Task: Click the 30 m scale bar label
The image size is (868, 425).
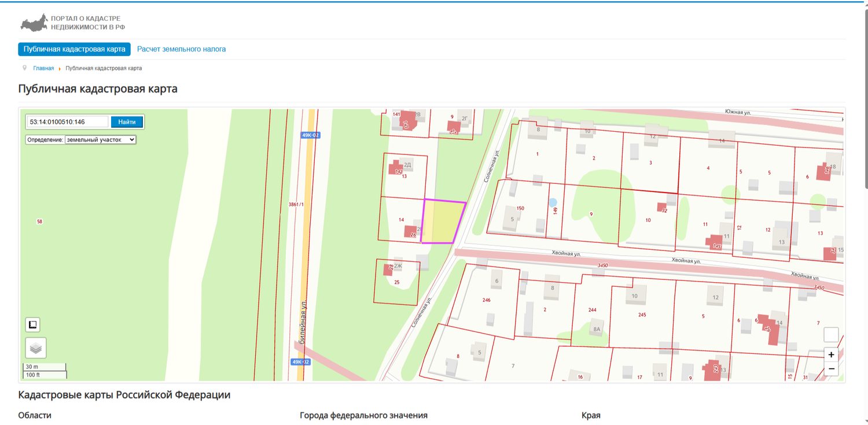Action: point(31,367)
